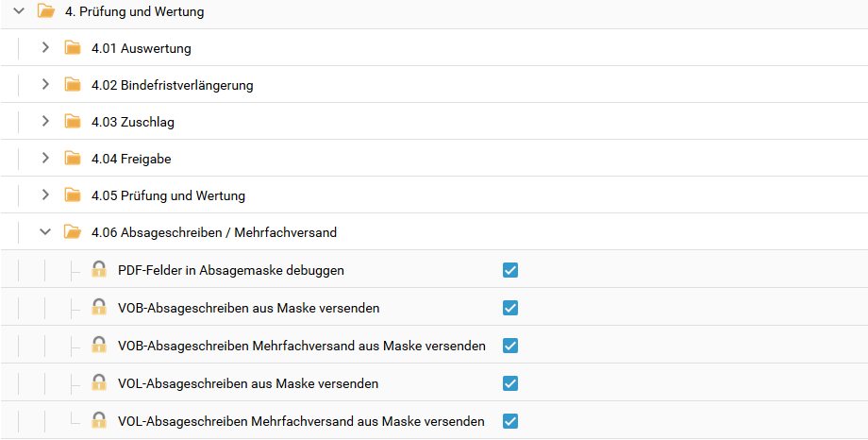Viewport: 868px width, 440px height.
Task: Click folder icon of 4. Prüfung und Wertung
Action: coord(45,12)
